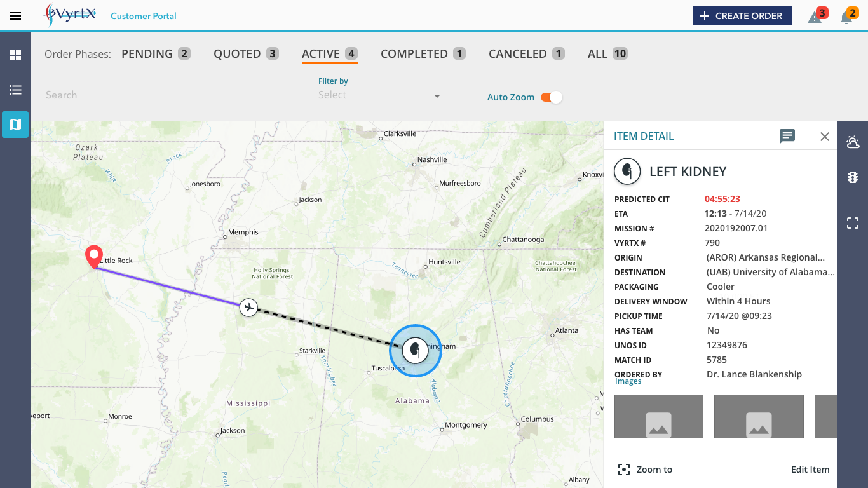Open the dashboard grid view in sidebar

15,55
